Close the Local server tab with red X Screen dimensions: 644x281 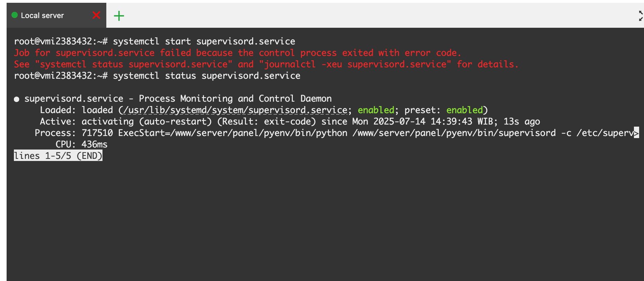click(x=97, y=15)
